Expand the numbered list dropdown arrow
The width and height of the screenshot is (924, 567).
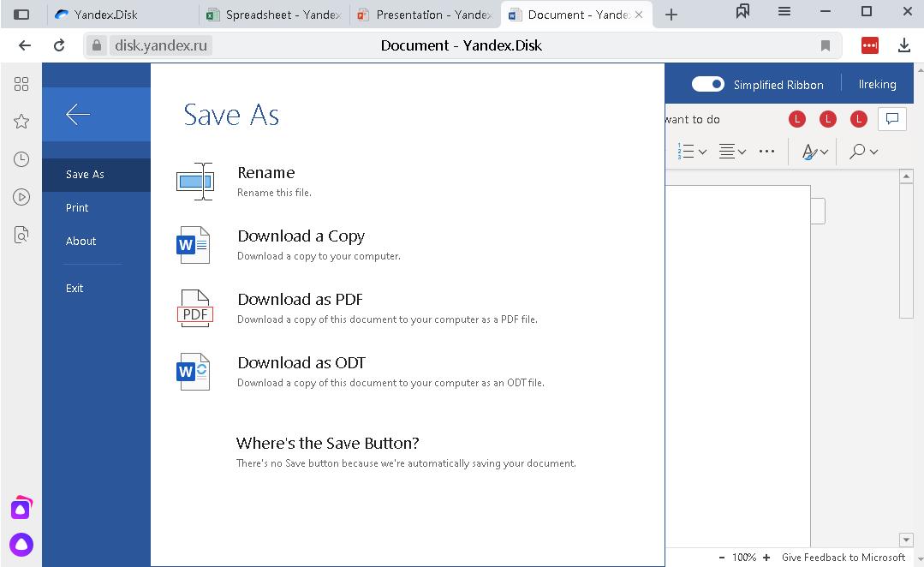point(702,152)
